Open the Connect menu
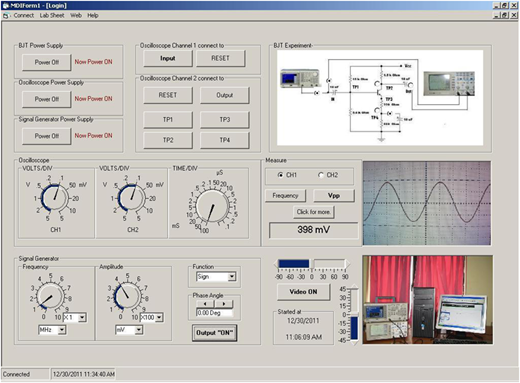Screen dimensions: 520x383 pos(24,15)
